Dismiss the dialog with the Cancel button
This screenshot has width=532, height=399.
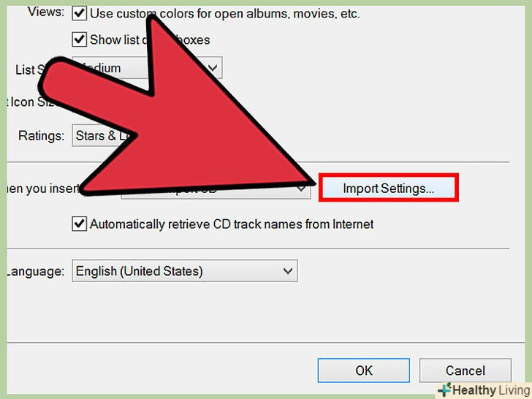(x=465, y=370)
